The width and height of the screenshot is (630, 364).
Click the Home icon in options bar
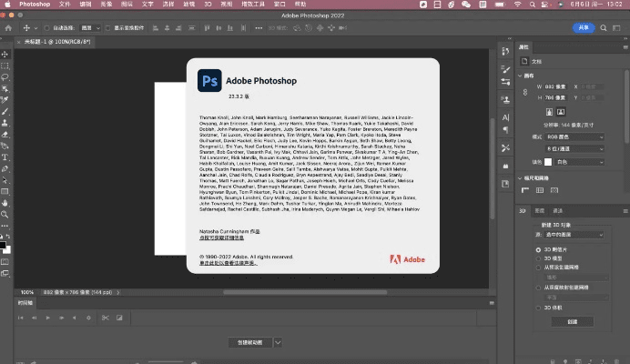(10, 27)
